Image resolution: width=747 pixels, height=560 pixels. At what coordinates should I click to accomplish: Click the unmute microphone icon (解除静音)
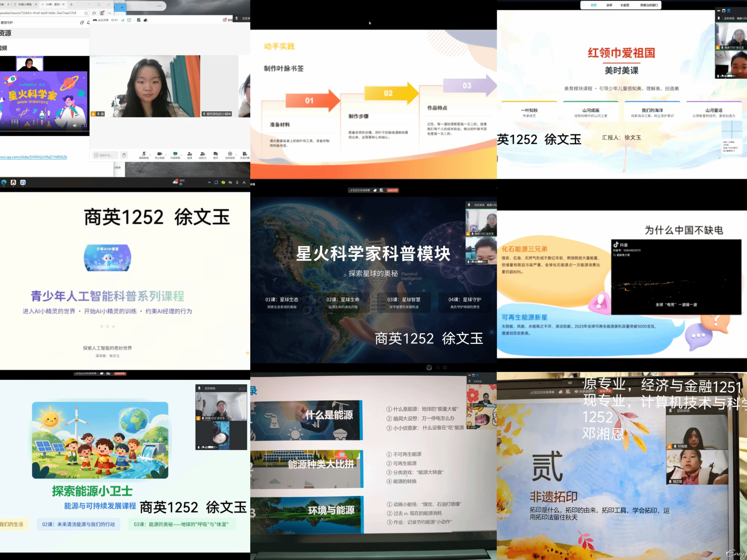(x=143, y=154)
